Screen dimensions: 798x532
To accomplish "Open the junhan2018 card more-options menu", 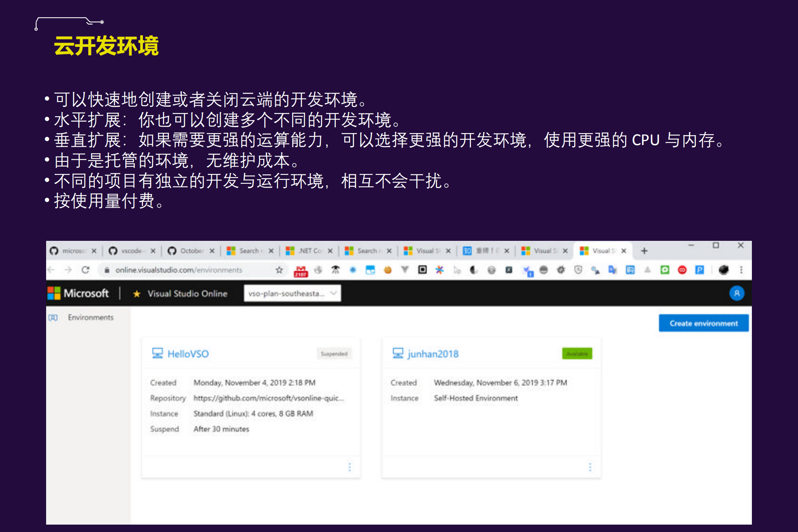I will click(x=590, y=467).
